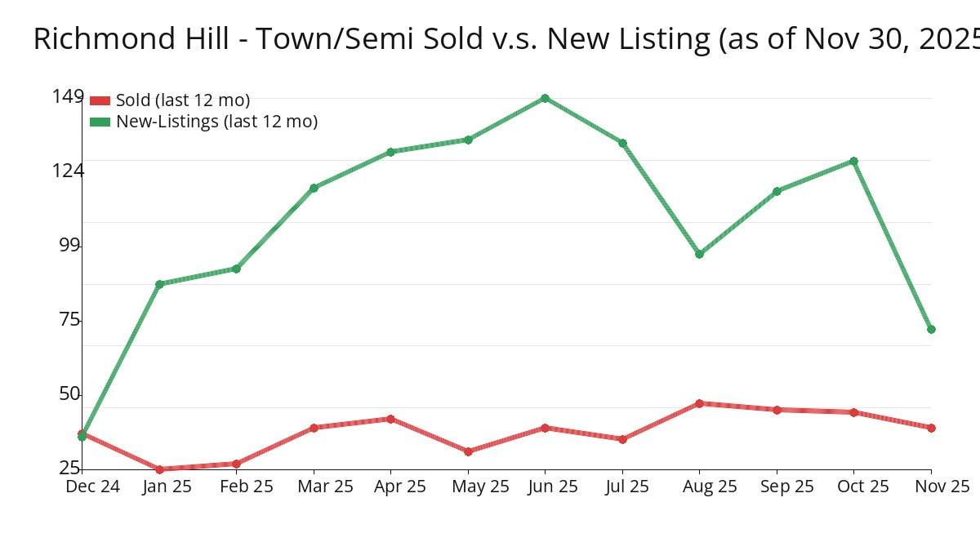Click the green New-Listings point for Jan 25
The image size is (980, 551).
[x=159, y=284]
